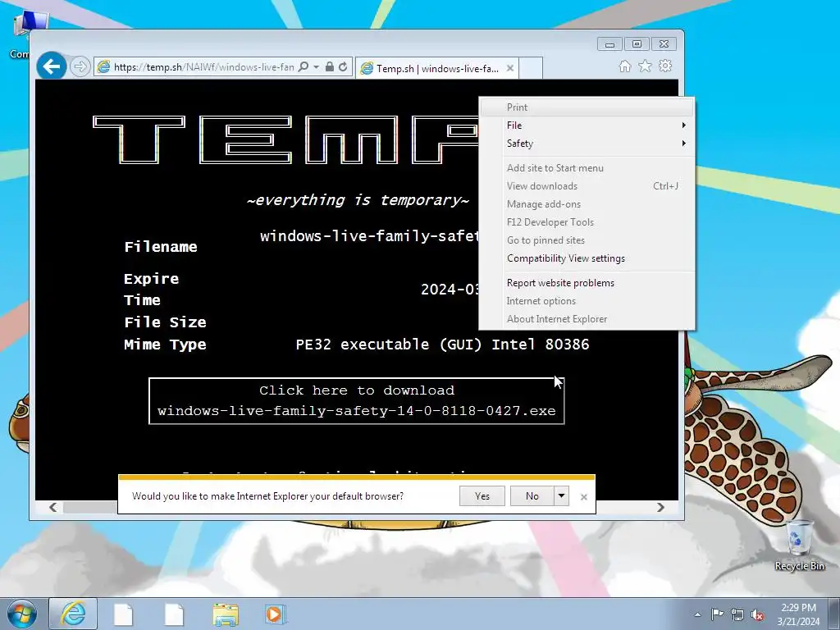Open Compatibility View settings

[x=587, y=258]
